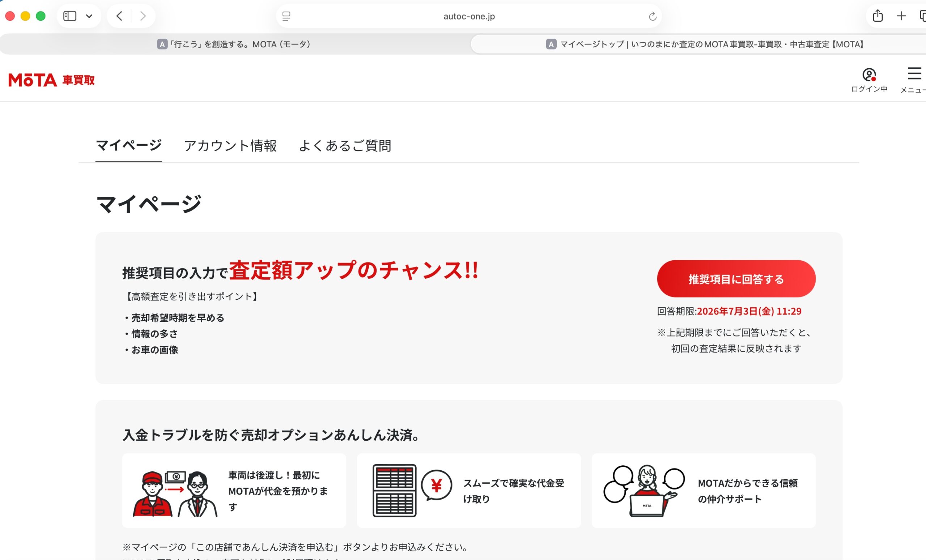This screenshot has width=926, height=560.
Task: Reload the page with the refresh icon
Action: click(653, 16)
